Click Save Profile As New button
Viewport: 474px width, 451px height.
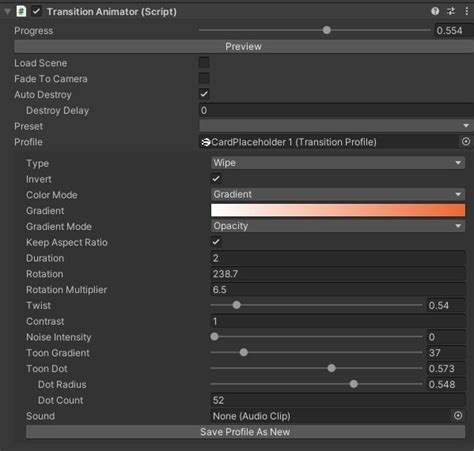point(245,432)
